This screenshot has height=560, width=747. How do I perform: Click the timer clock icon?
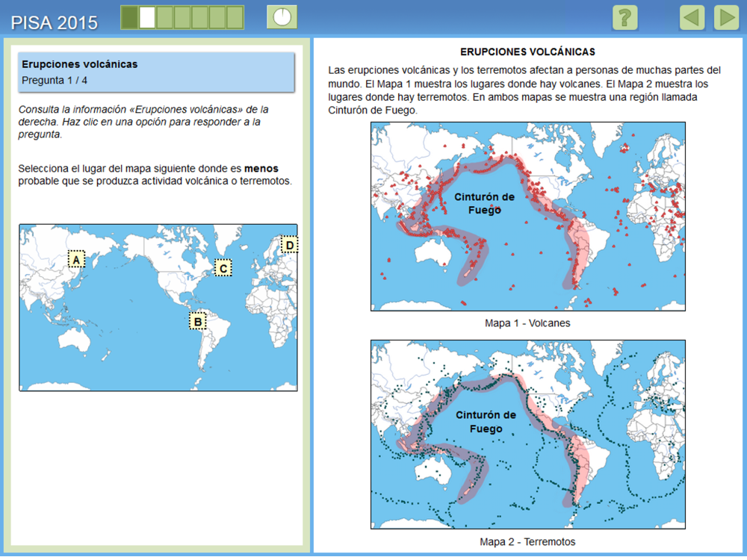(x=282, y=17)
